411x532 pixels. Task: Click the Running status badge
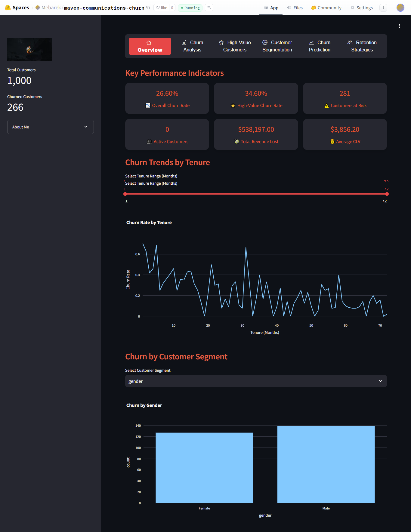click(190, 8)
